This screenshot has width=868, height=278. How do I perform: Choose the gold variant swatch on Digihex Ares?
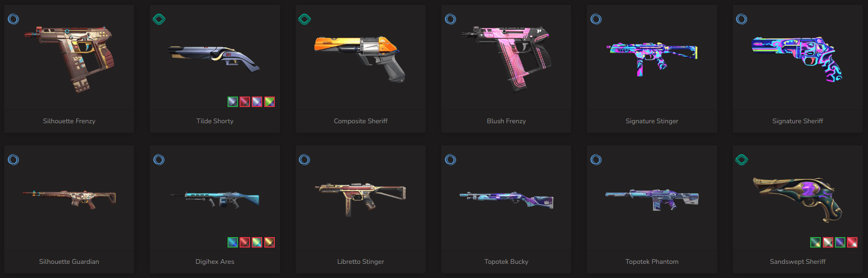pyautogui.click(x=270, y=242)
